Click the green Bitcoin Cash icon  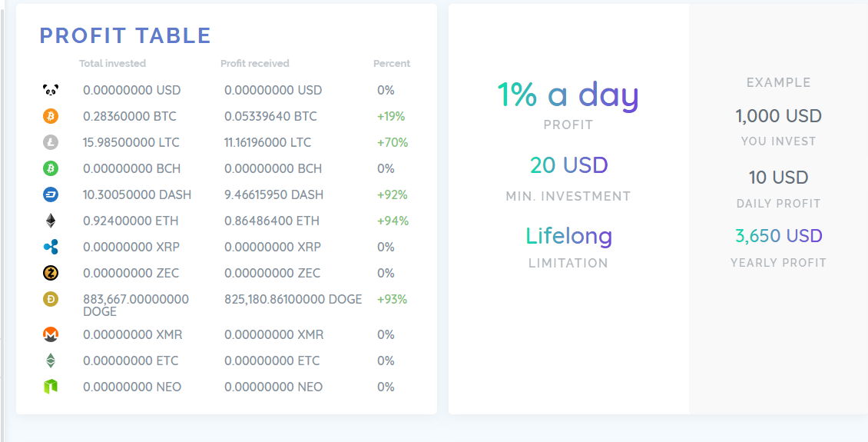[51, 168]
